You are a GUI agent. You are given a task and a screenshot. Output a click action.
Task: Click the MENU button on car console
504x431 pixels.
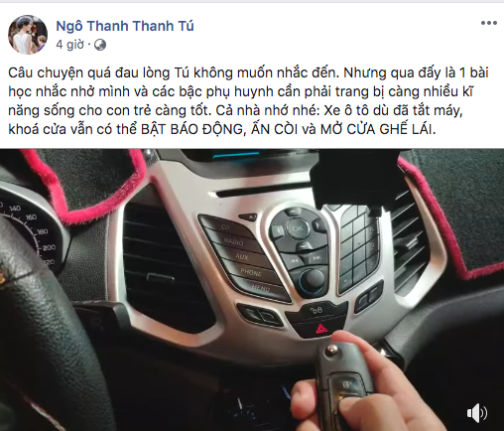click(261, 288)
